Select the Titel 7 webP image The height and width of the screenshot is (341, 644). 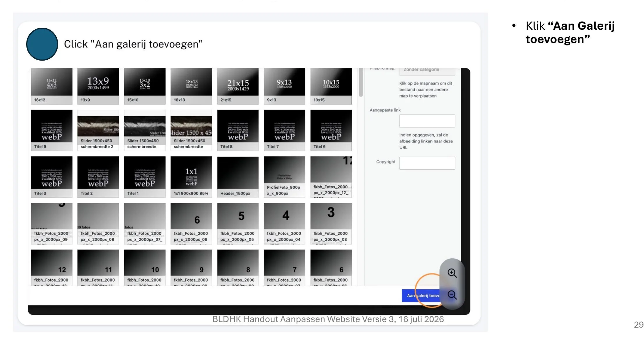[284, 130]
